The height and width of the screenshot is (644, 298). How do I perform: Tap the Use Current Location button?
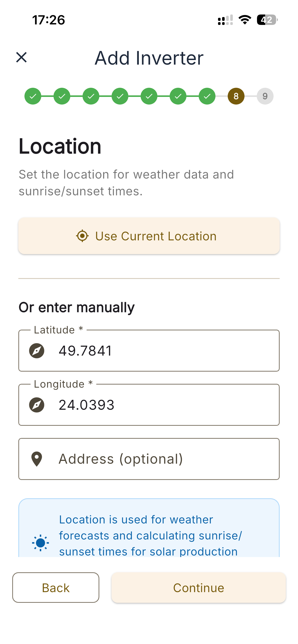tap(149, 236)
